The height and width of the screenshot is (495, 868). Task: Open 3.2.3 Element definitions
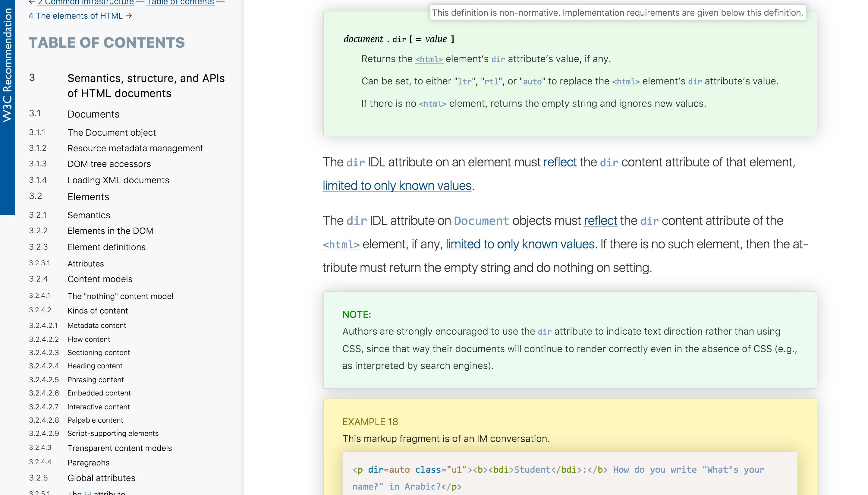click(x=106, y=247)
